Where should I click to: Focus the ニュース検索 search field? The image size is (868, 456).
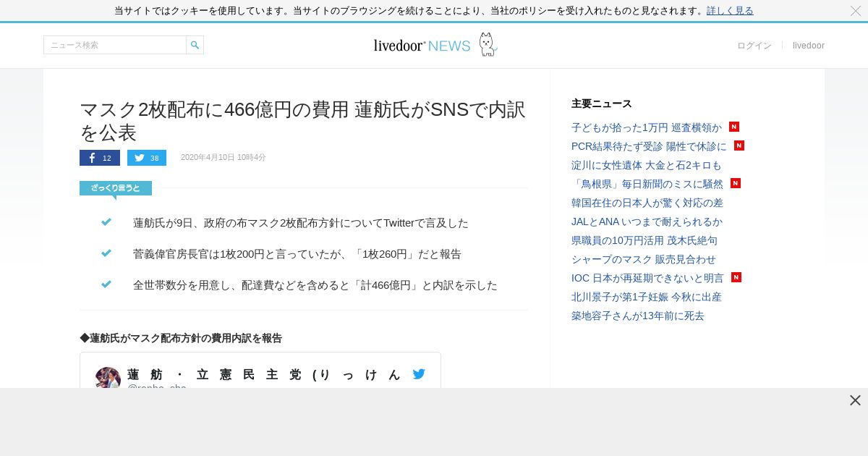pos(115,45)
